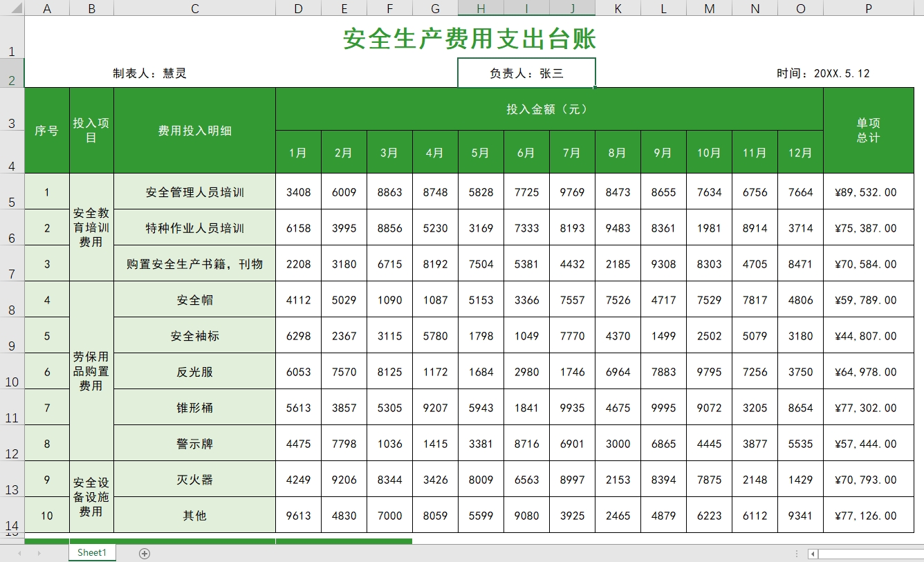This screenshot has height=562, width=924.
Task: Click the title 安全生产费用支出台账
Action: [469, 39]
